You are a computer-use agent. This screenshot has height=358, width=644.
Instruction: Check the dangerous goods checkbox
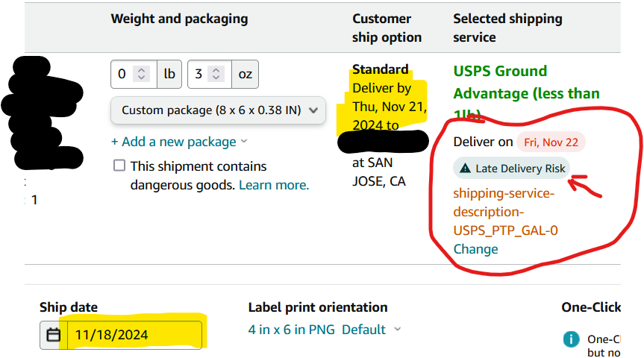(x=119, y=166)
